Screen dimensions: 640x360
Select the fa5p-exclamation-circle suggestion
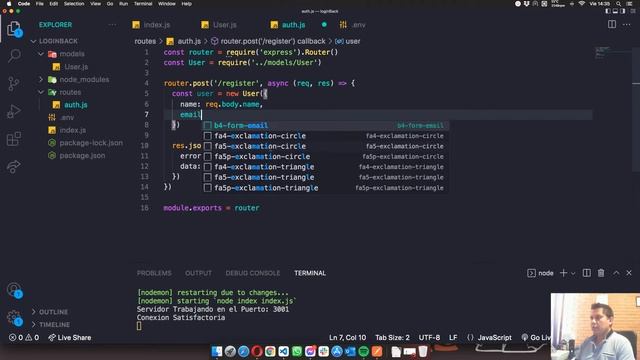pos(325,156)
